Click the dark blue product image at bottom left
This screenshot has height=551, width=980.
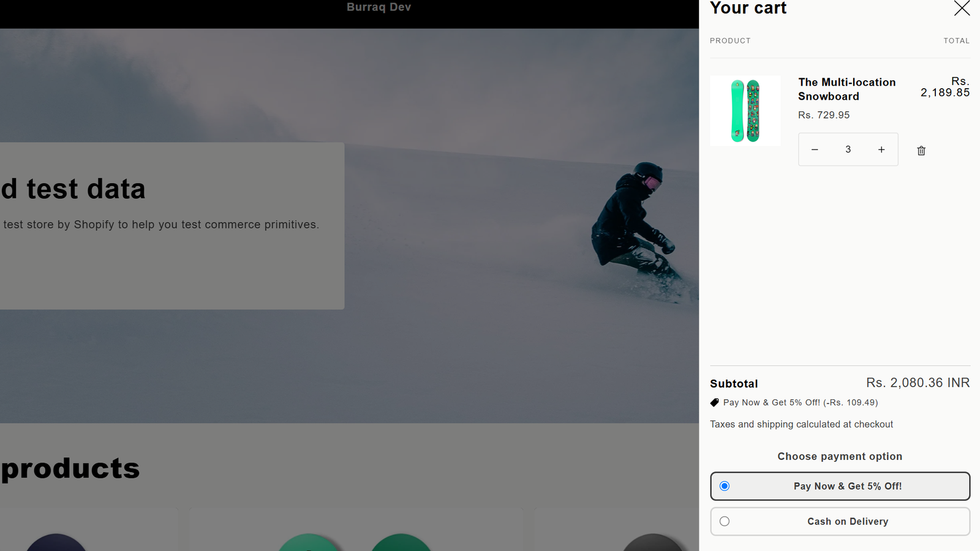(56, 542)
